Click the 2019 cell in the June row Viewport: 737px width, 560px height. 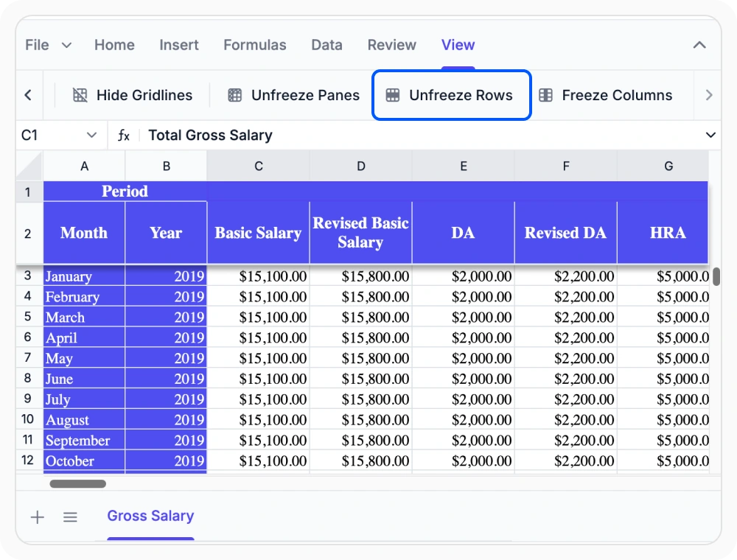pos(166,379)
